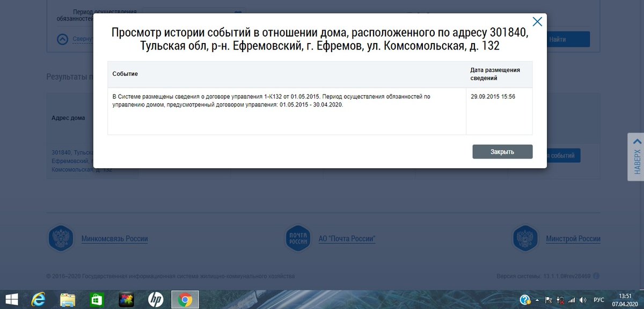Show hidden tray icons arrow
This screenshot has width=644, height=309.
537,300
